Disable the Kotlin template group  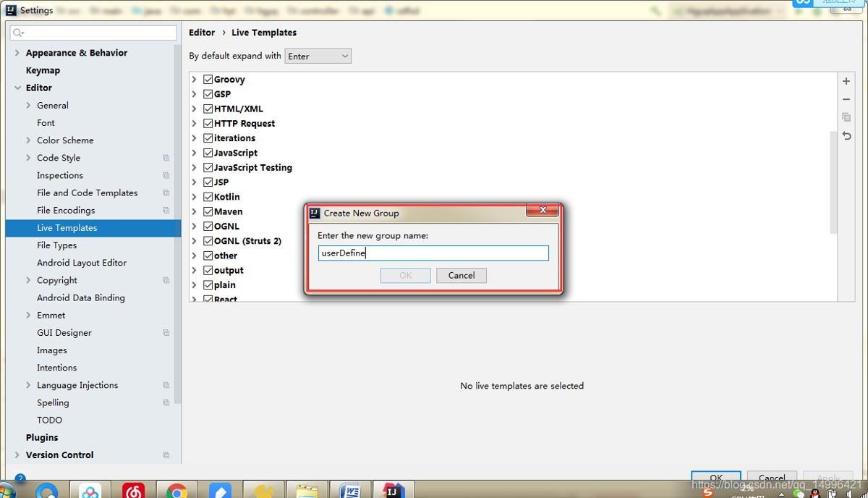208,197
